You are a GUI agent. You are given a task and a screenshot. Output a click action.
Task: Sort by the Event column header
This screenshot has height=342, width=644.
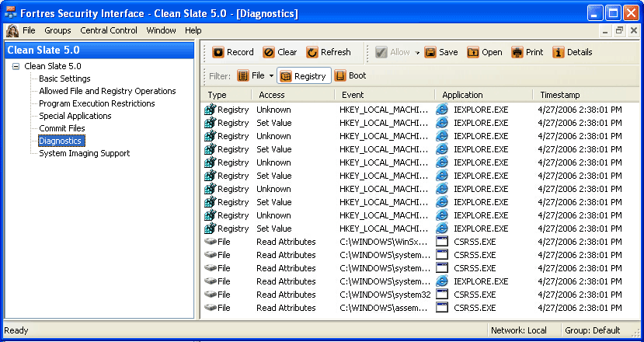click(385, 95)
